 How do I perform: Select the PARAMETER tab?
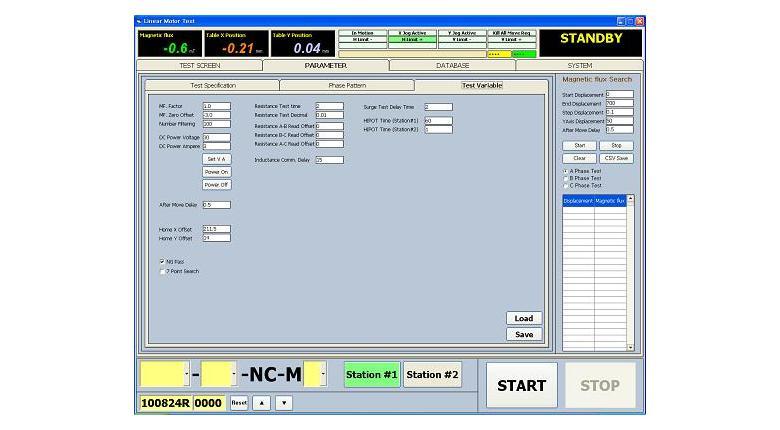[326, 65]
